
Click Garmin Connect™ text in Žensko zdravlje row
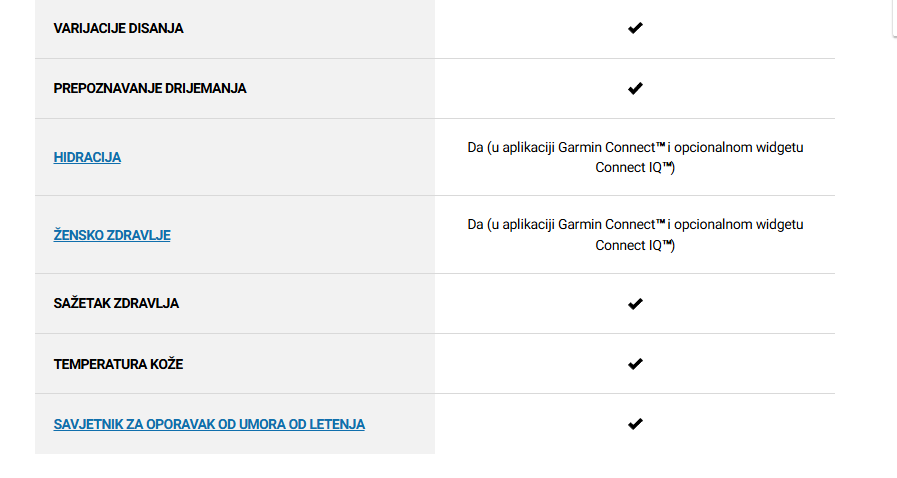[612, 225]
